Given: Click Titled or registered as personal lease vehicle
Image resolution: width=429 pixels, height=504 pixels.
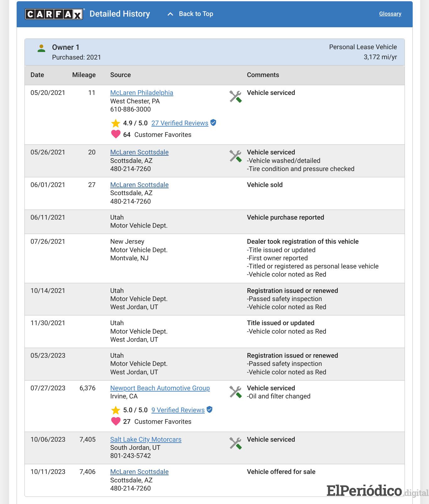Looking at the screenshot, I should [313, 266].
